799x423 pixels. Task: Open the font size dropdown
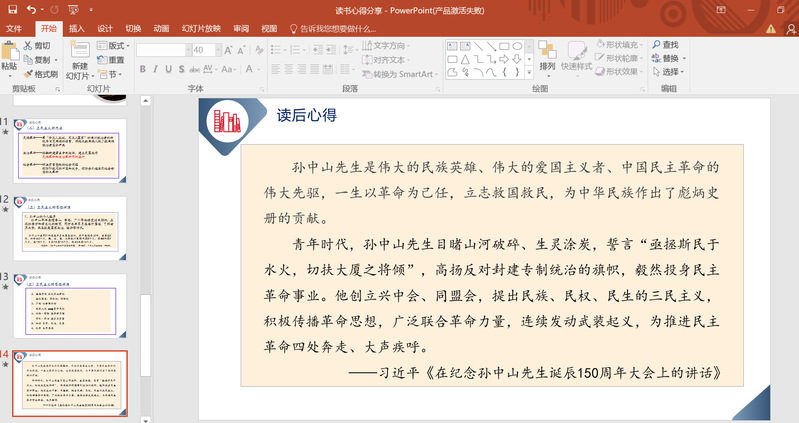coord(215,49)
